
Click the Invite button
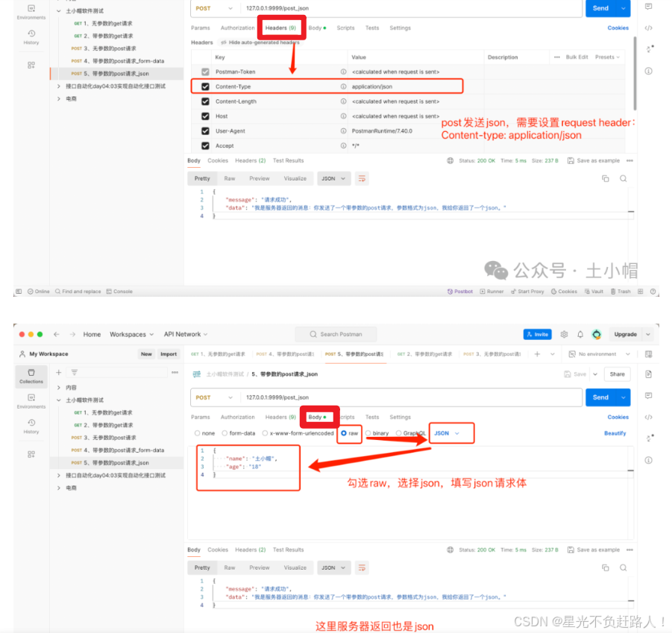coord(538,335)
